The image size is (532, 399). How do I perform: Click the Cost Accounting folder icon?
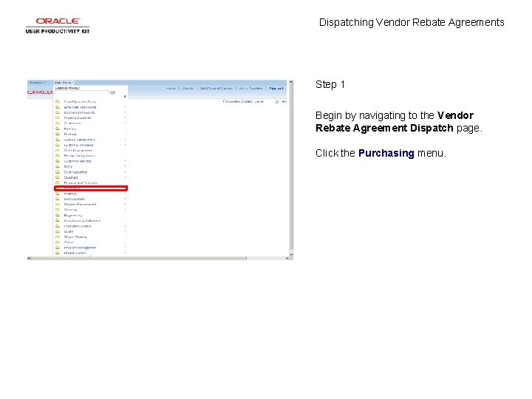click(58, 172)
